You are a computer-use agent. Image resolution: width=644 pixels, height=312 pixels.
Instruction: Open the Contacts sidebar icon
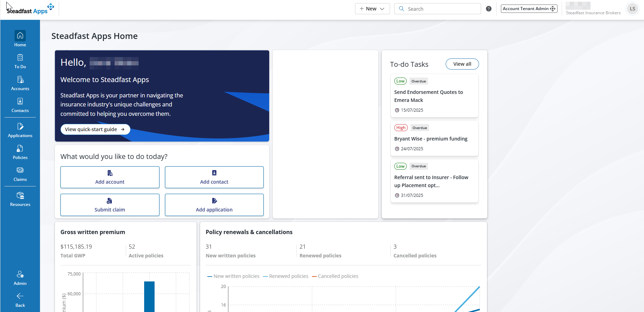[20, 101]
